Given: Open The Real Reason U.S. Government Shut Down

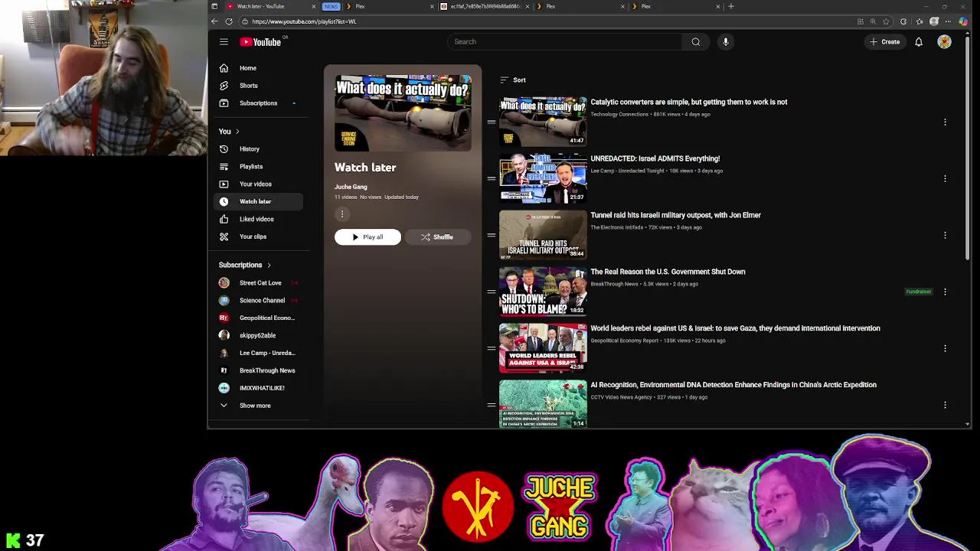Looking at the screenshot, I should tap(668, 272).
